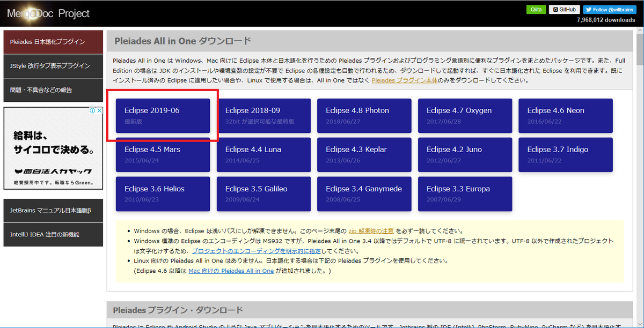Image resolution: width=644 pixels, height=328 pixels.
Task: Choose the Eclipse 2018-09 tile
Action: pos(264,115)
